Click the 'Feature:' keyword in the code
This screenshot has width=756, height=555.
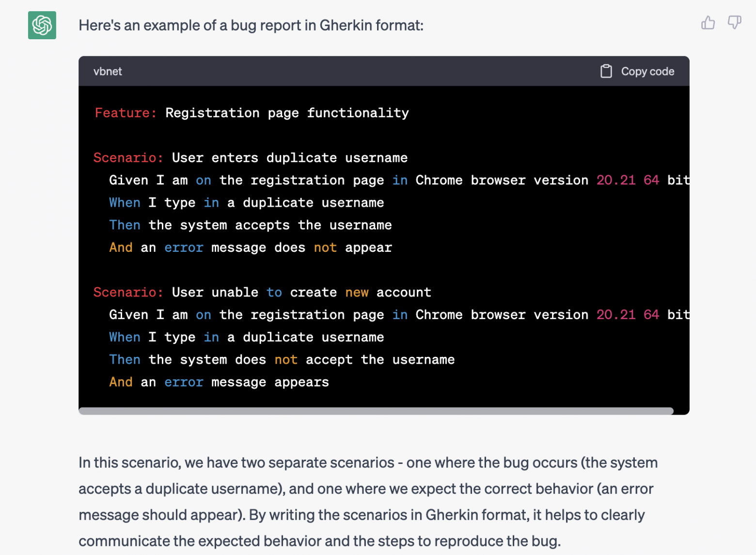click(x=126, y=113)
